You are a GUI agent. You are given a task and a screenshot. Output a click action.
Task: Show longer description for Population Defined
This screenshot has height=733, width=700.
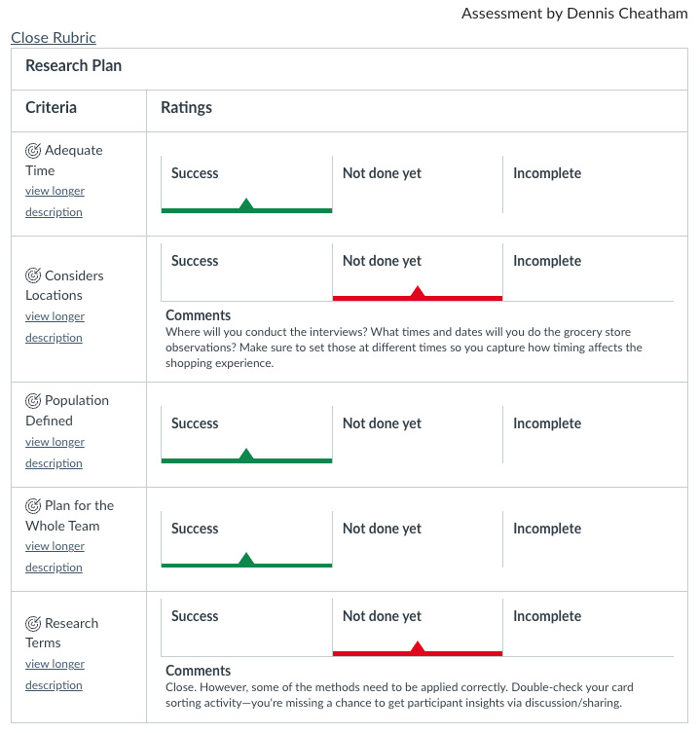click(55, 452)
